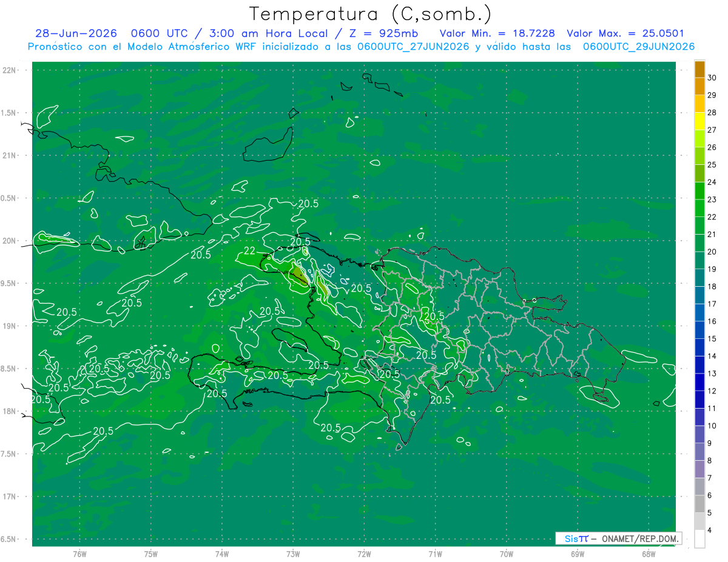Click the 18N latitude axis label
The height and width of the screenshot is (562, 728).
[x=10, y=411]
